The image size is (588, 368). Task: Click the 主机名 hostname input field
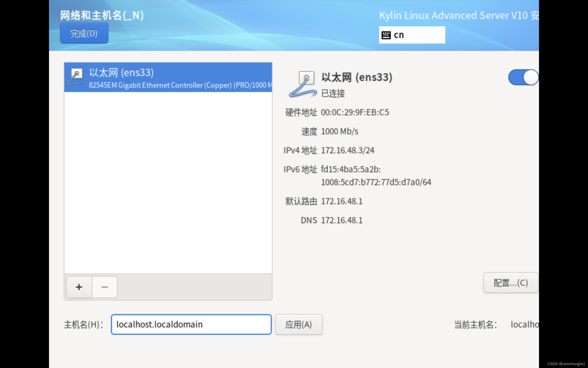coord(191,324)
